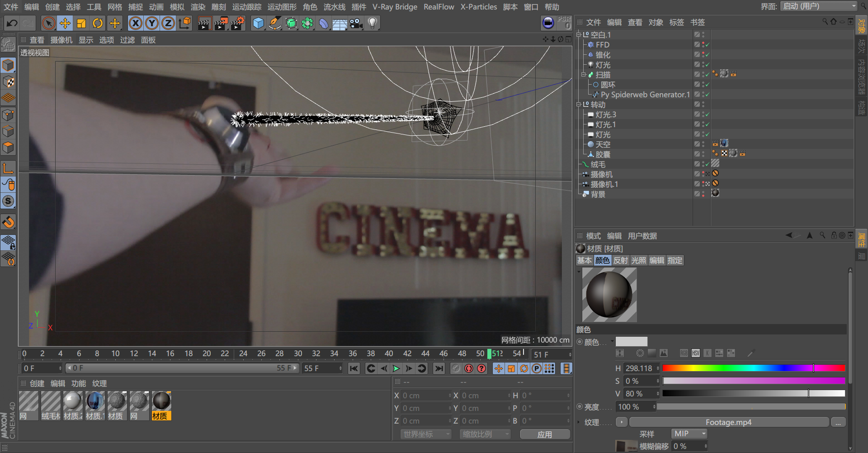Screen dimensions: 868x453
Task: Click the Render View clapperboard icon
Action: point(204,23)
